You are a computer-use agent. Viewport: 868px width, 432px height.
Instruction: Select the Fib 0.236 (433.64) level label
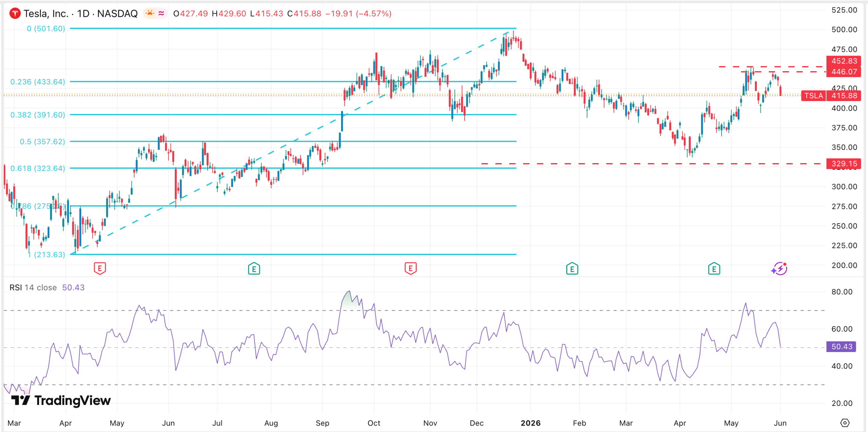38,82
